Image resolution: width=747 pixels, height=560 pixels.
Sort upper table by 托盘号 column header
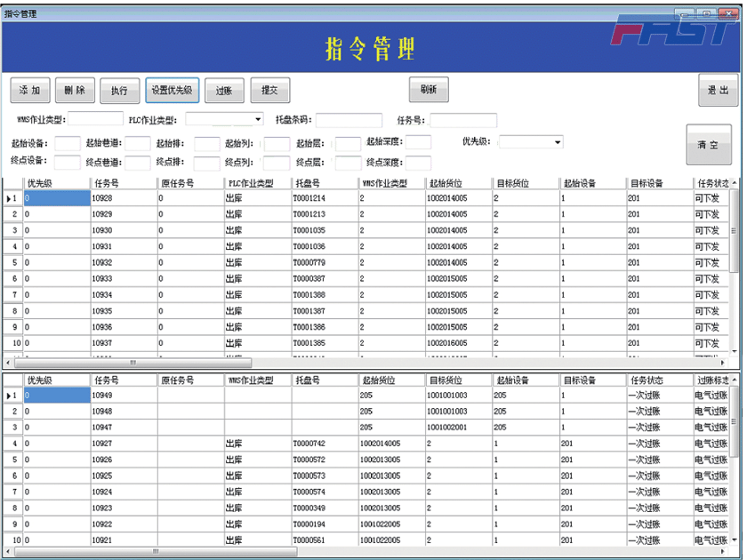coord(325,183)
